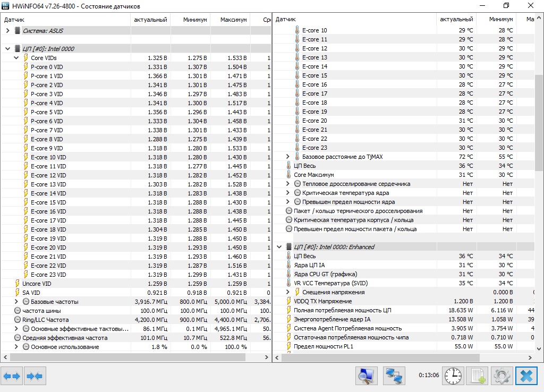Select the E-core 13 VID row
The width and height of the screenshot is (544, 392).
[x=135, y=184]
